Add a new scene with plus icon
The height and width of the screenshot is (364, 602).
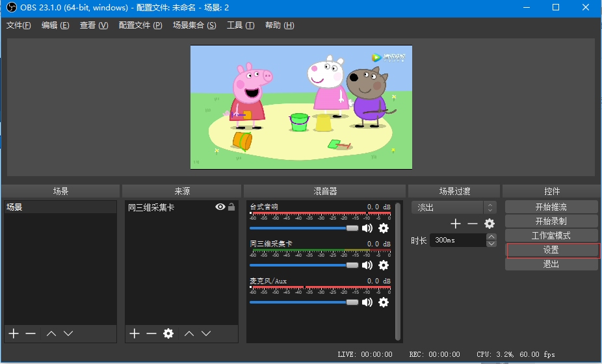coord(14,333)
